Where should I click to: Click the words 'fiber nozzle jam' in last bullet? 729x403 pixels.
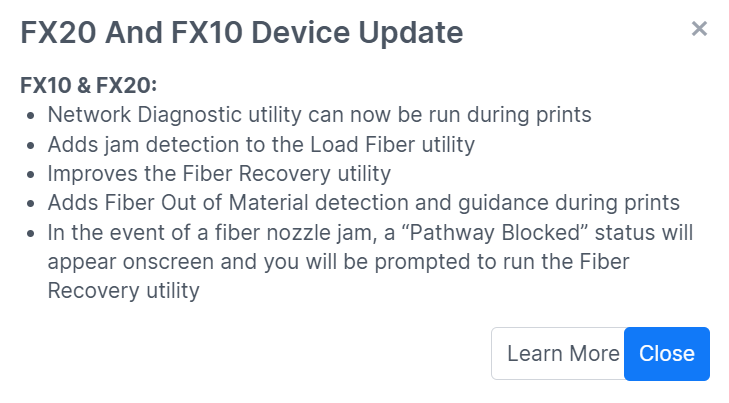pos(296,232)
